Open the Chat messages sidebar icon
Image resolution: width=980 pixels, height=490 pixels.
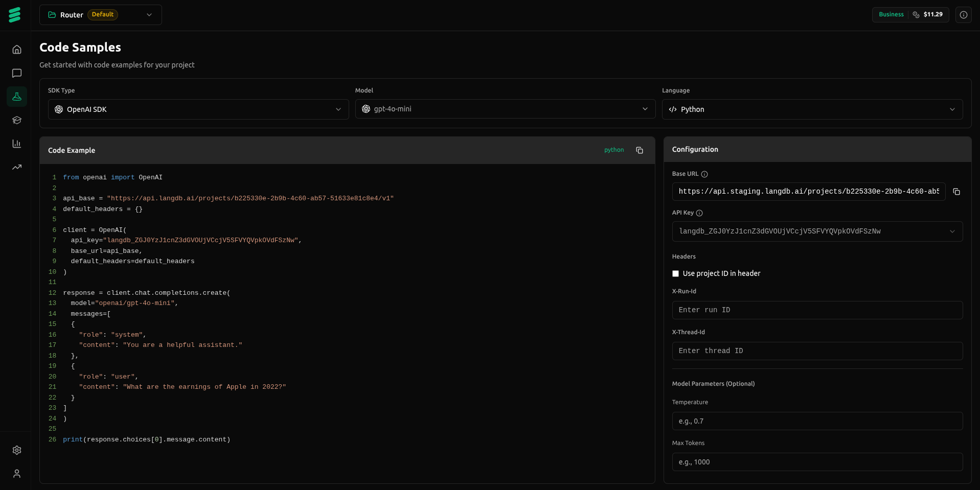click(17, 73)
